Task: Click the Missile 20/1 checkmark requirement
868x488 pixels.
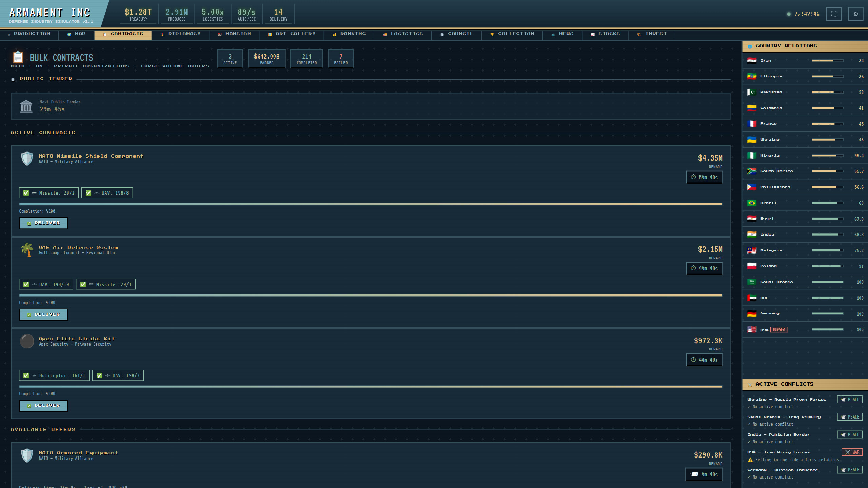Action: pos(106,284)
